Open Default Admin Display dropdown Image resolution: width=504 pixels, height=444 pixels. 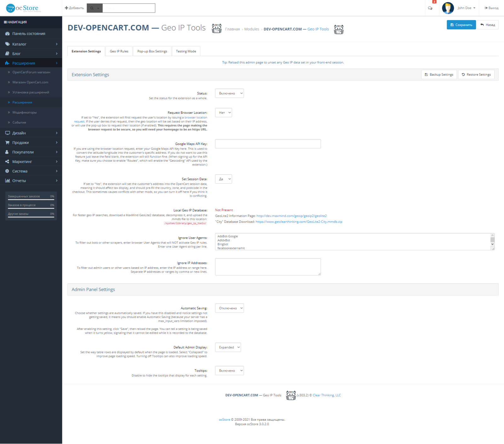click(x=228, y=347)
